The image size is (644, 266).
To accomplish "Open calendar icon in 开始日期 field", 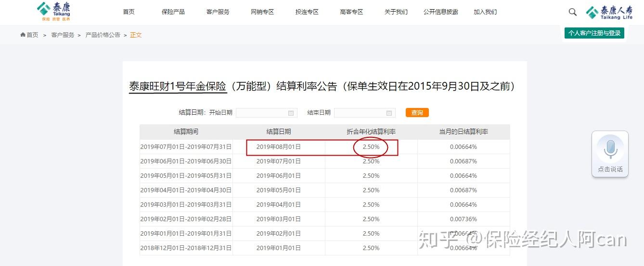I will click(x=291, y=113).
